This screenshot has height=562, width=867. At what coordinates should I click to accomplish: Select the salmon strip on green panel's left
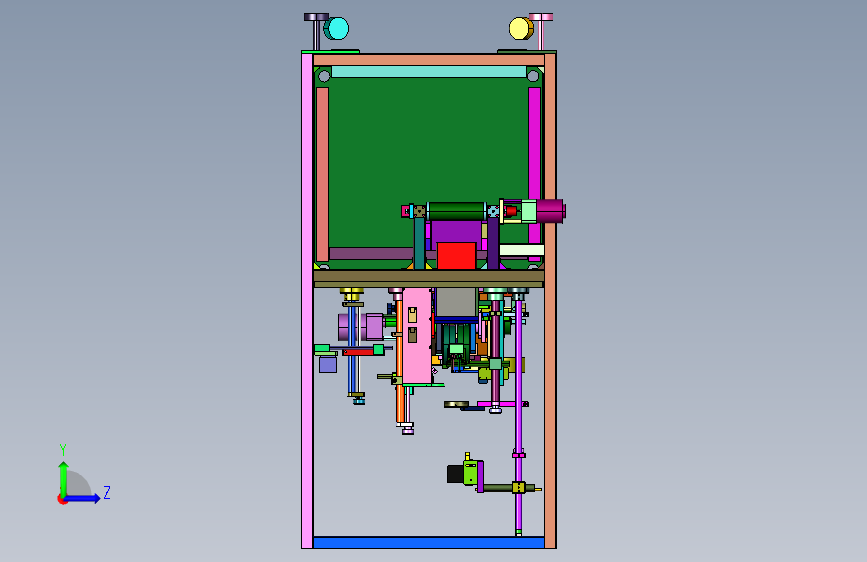(x=322, y=173)
